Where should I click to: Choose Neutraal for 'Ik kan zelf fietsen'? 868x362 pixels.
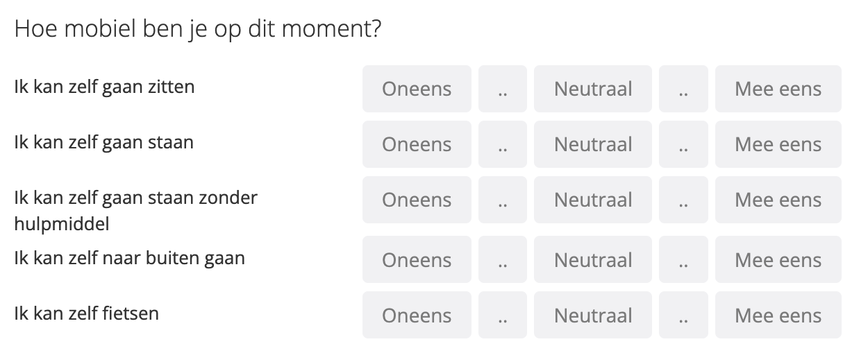pyautogui.click(x=593, y=316)
